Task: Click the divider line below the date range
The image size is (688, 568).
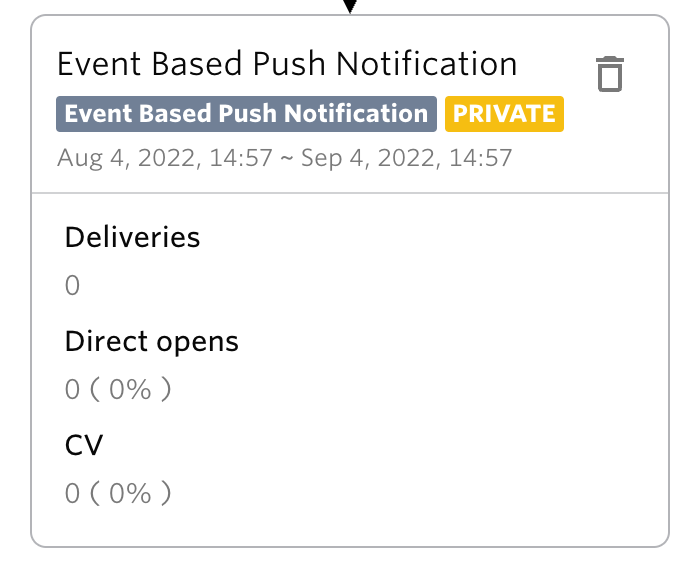Action: (x=350, y=193)
